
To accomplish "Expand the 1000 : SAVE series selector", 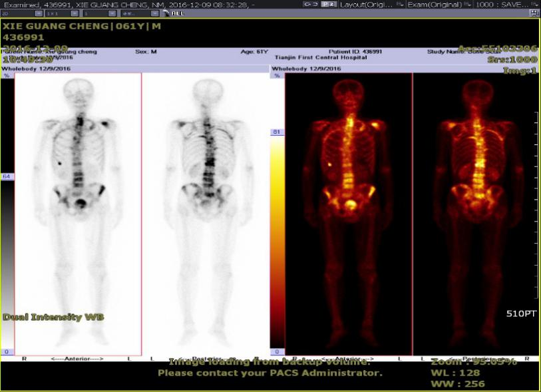I will [507, 5].
